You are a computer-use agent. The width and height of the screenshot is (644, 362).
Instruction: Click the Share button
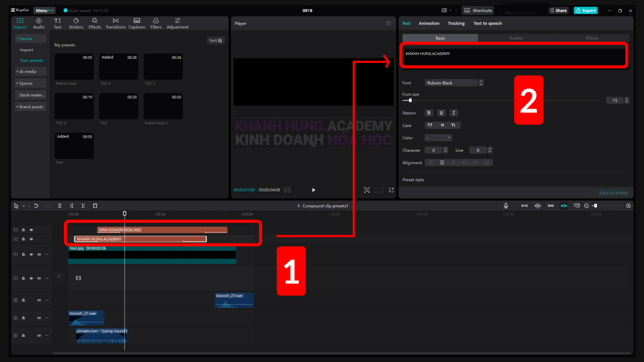tap(558, 10)
